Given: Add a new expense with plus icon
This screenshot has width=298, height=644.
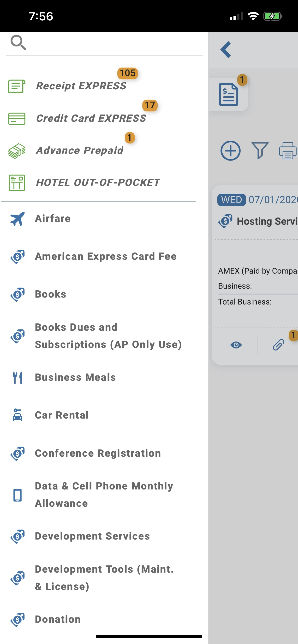Looking at the screenshot, I should [x=230, y=151].
